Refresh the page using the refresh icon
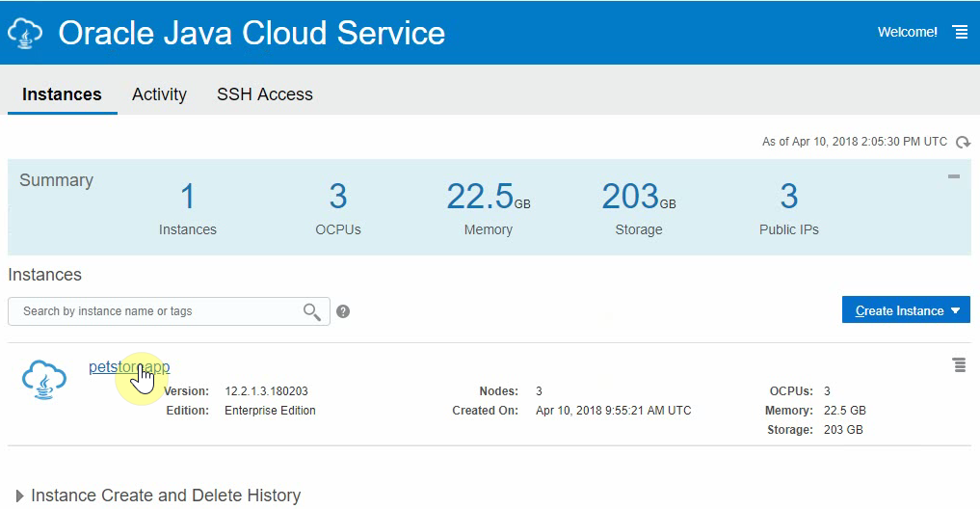The image size is (980, 509). coord(963,143)
